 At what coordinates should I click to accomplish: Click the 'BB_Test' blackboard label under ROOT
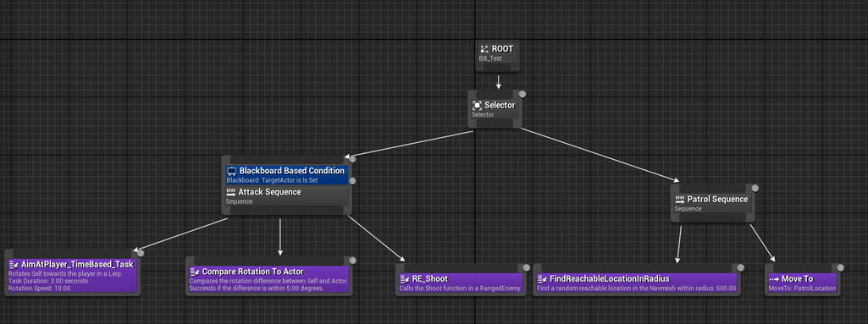[x=490, y=58]
